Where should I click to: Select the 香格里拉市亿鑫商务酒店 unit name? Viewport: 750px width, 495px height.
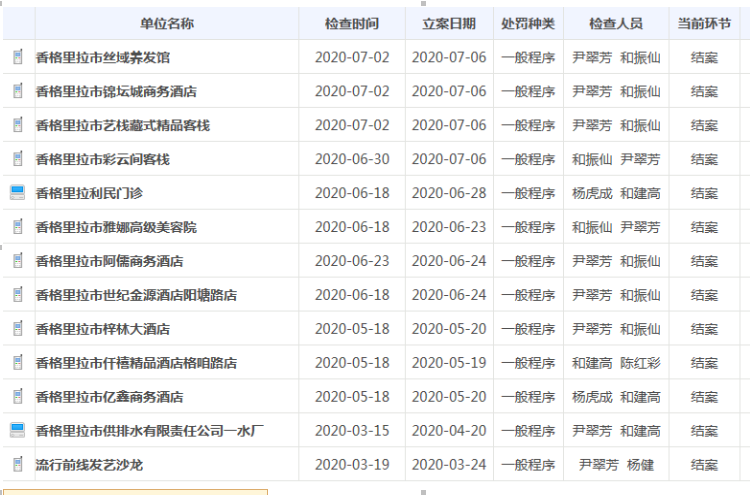[x=110, y=397]
